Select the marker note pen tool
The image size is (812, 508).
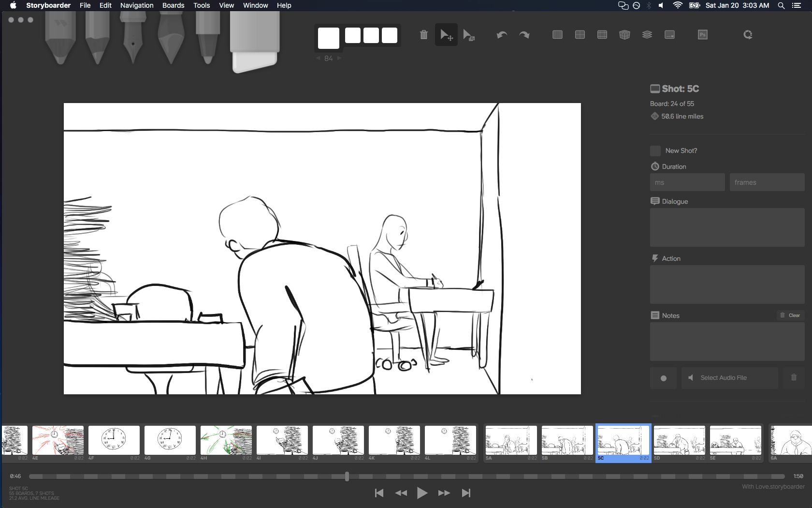(x=208, y=38)
